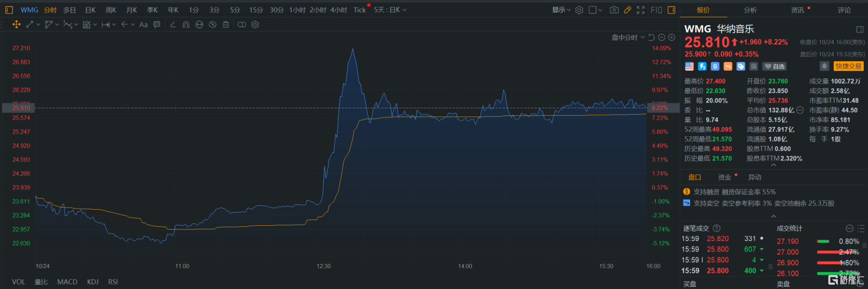Open the 分析 tab
Image resolution: width=868 pixels, height=289 pixels.
point(750,10)
